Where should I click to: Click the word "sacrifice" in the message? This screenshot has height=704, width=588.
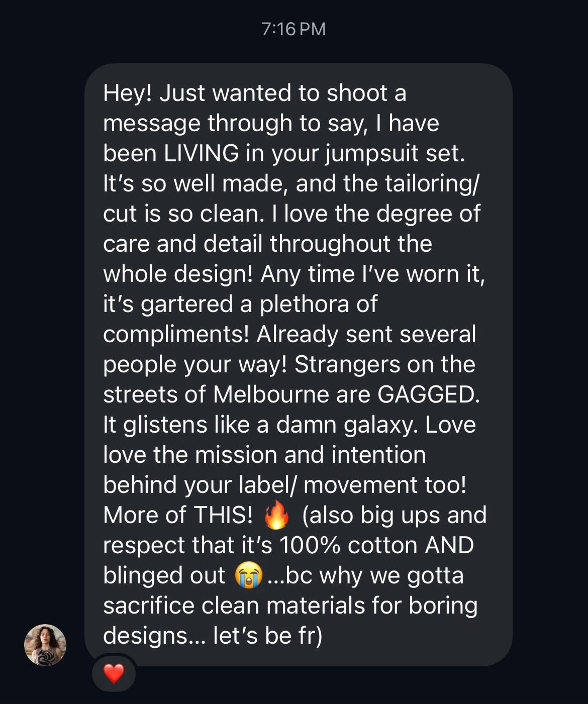[148, 606]
